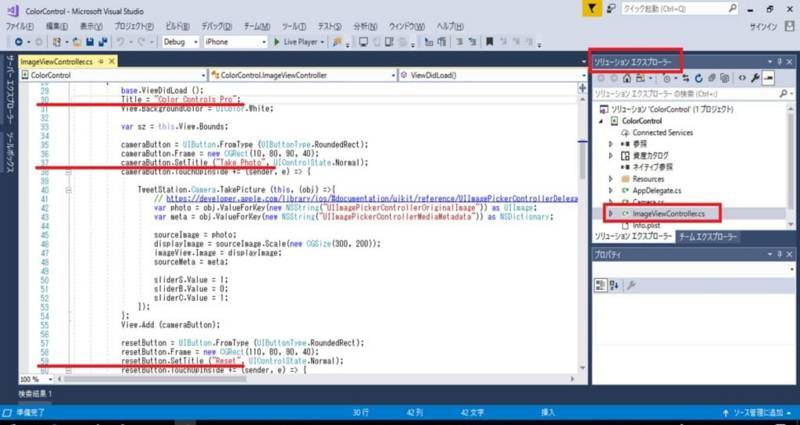Expand the 資産カタログ node
Screen dimensions: 800x425
point(611,156)
